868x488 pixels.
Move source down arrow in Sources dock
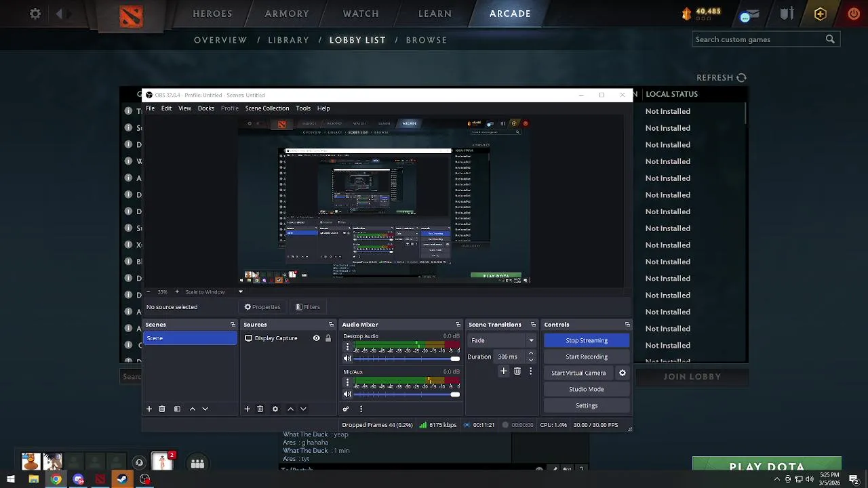point(303,409)
